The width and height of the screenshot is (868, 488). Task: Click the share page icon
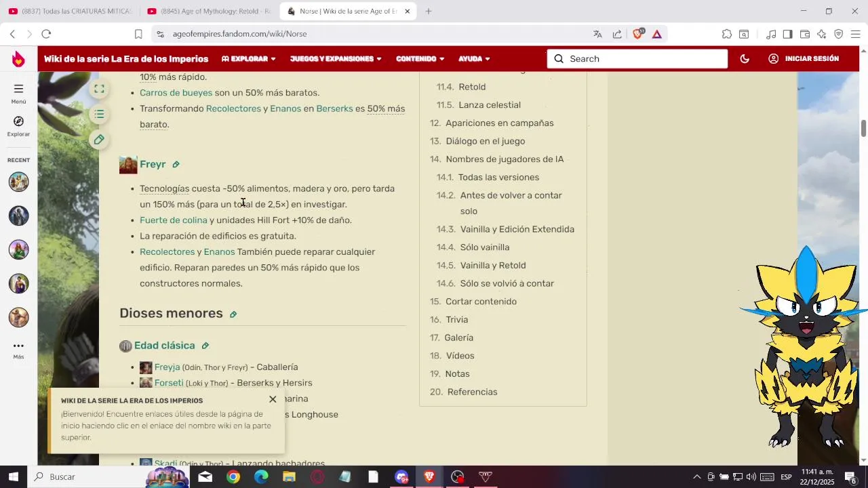tap(617, 34)
